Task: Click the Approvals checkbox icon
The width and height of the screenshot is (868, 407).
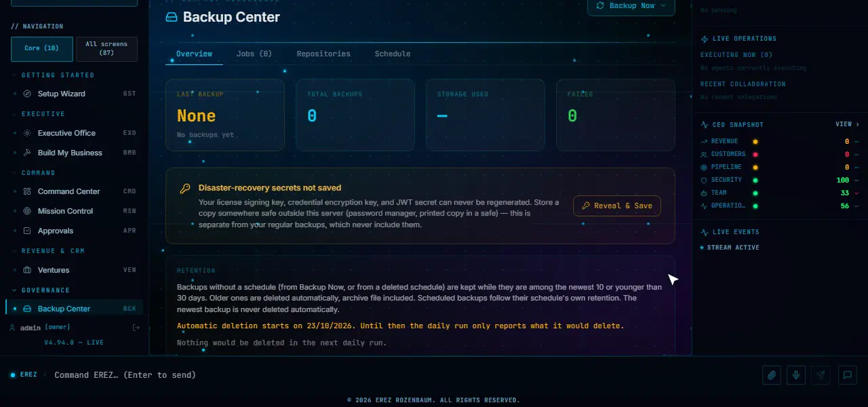Action: click(27, 231)
